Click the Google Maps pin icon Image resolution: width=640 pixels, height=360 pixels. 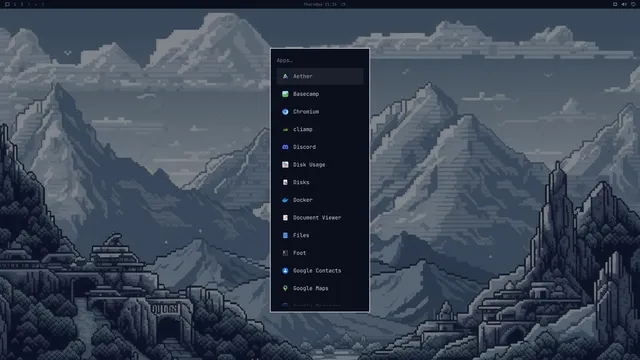[x=285, y=288]
